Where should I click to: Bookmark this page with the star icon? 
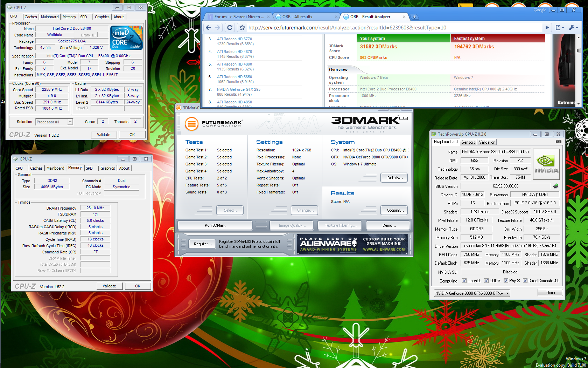click(x=242, y=28)
